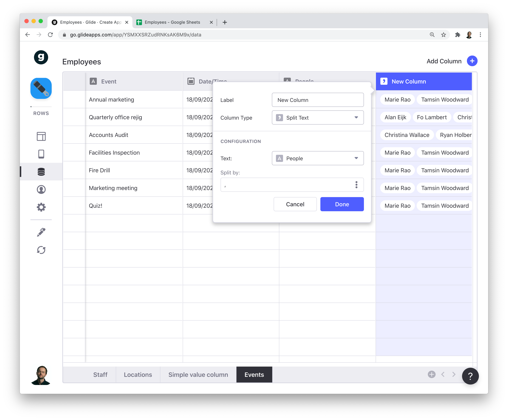Click the Label text field
This screenshot has height=420, width=508.
(318, 100)
